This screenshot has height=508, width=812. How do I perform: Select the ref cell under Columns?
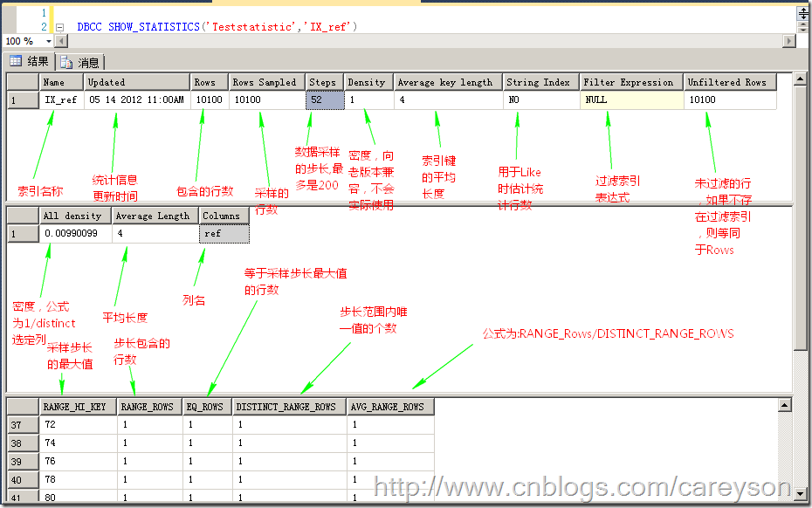224,234
